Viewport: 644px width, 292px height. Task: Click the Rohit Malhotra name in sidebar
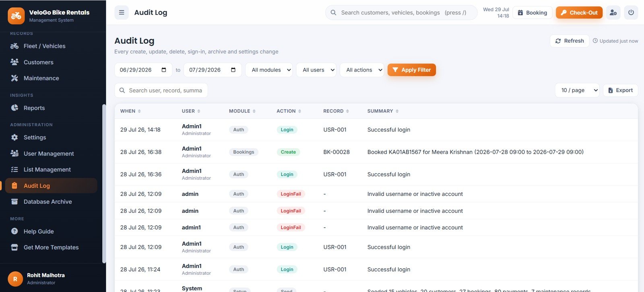tap(46, 275)
